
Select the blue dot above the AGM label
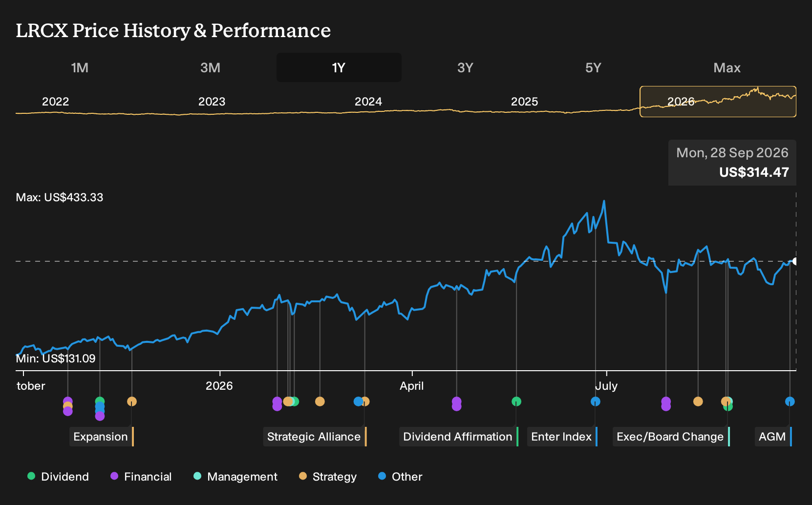click(x=790, y=401)
